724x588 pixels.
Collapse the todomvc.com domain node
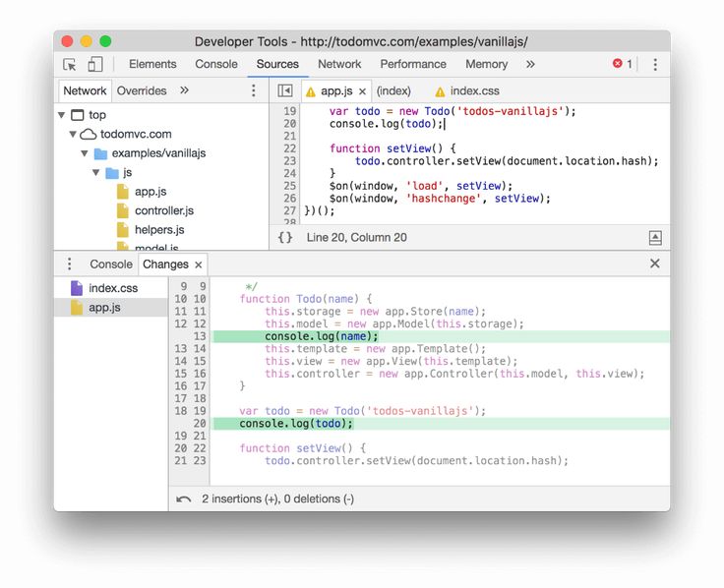tap(73, 135)
